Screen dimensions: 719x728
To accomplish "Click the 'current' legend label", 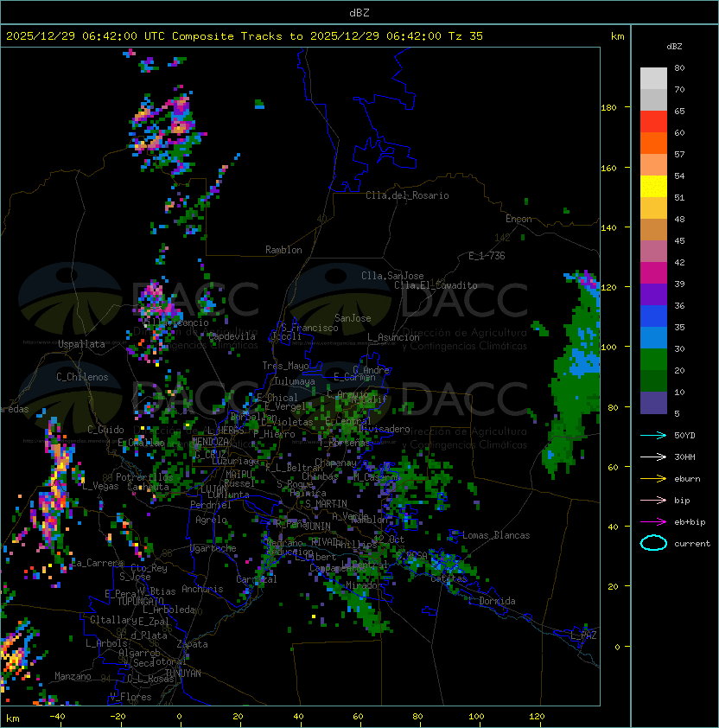I will coord(692,543).
